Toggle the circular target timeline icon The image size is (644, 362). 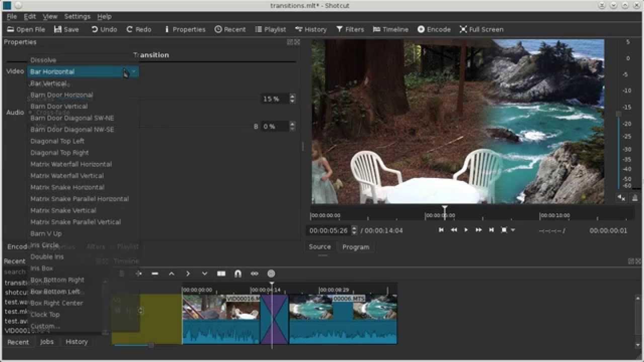click(271, 274)
